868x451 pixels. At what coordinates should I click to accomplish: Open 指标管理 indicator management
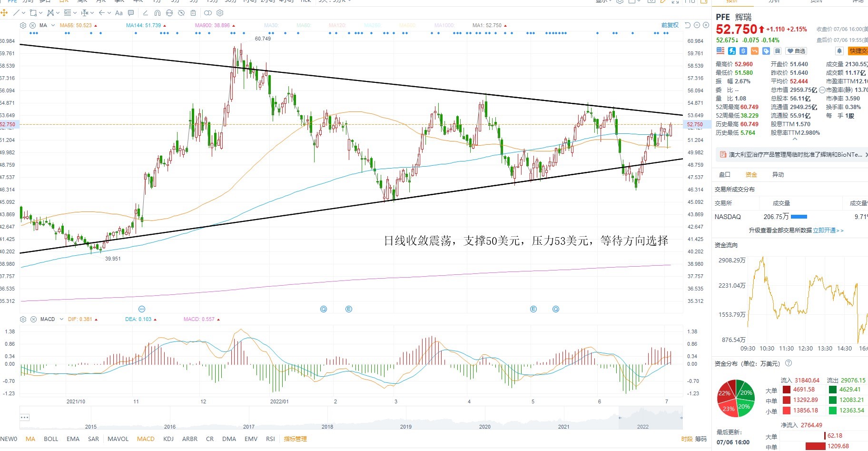(295, 439)
